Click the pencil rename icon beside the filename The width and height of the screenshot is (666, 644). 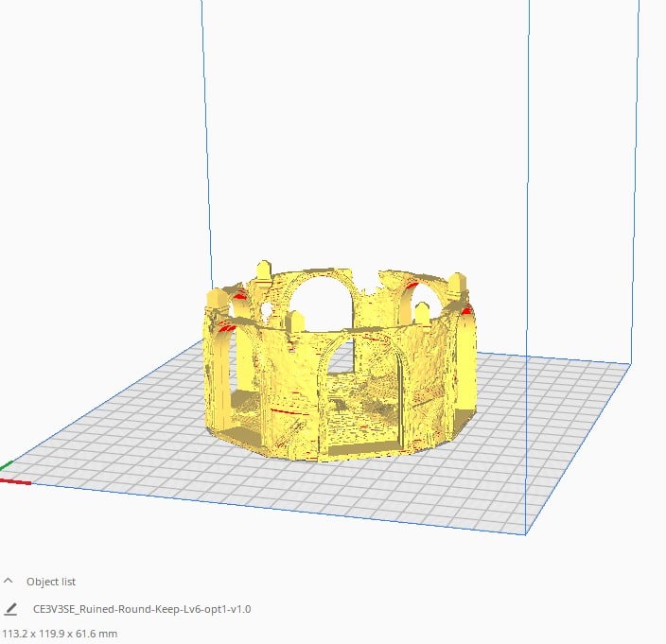(10, 610)
